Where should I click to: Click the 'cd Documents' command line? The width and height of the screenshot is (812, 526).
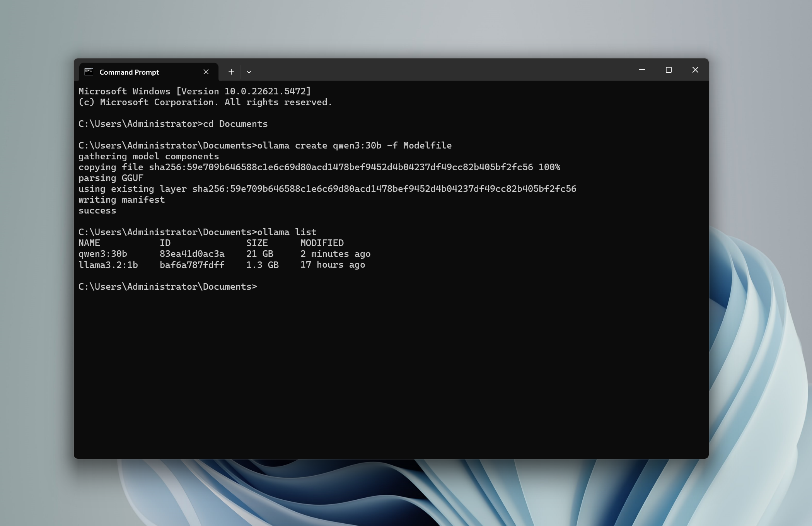point(173,124)
